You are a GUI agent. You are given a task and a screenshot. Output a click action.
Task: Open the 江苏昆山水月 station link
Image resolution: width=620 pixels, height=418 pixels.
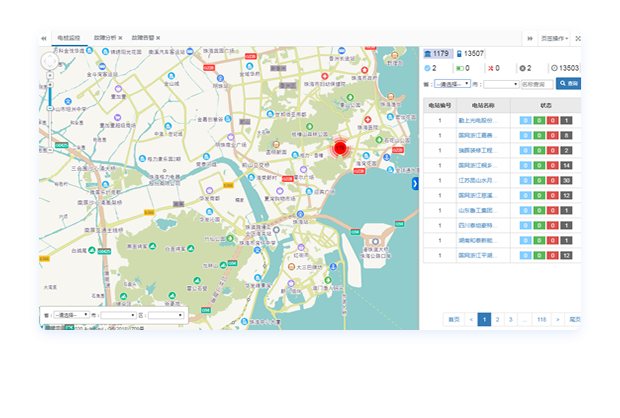[477, 181]
